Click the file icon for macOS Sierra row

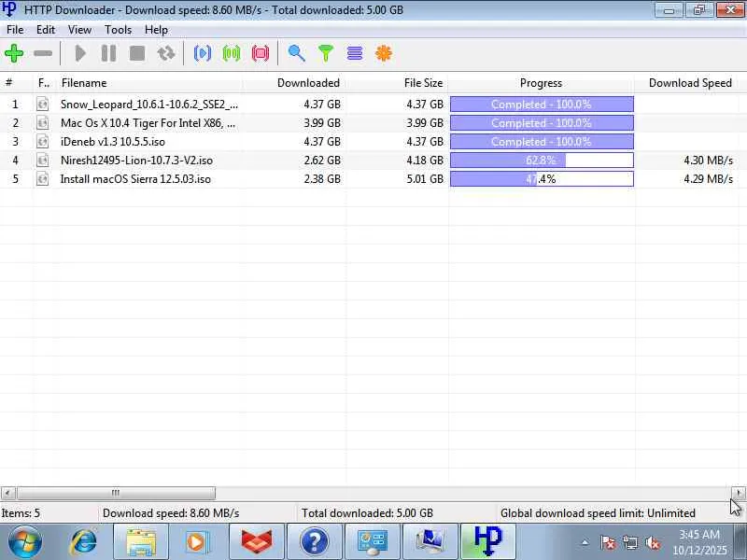click(x=42, y=179)
